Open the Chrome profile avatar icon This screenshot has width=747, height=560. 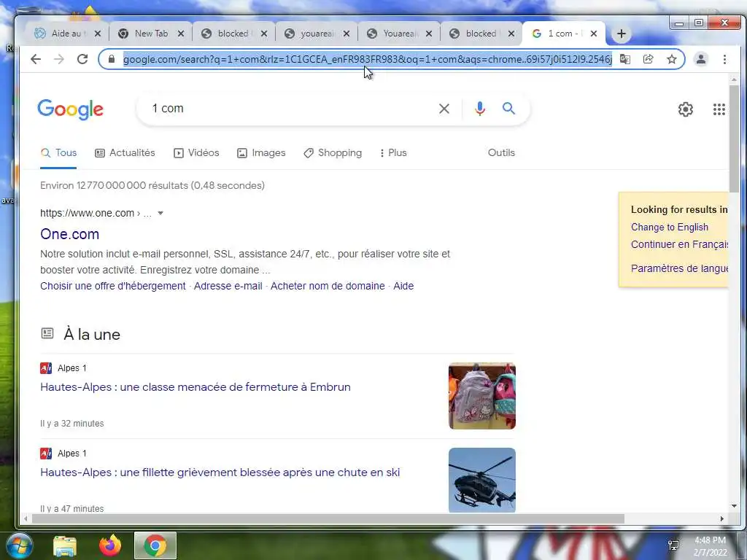701,59
